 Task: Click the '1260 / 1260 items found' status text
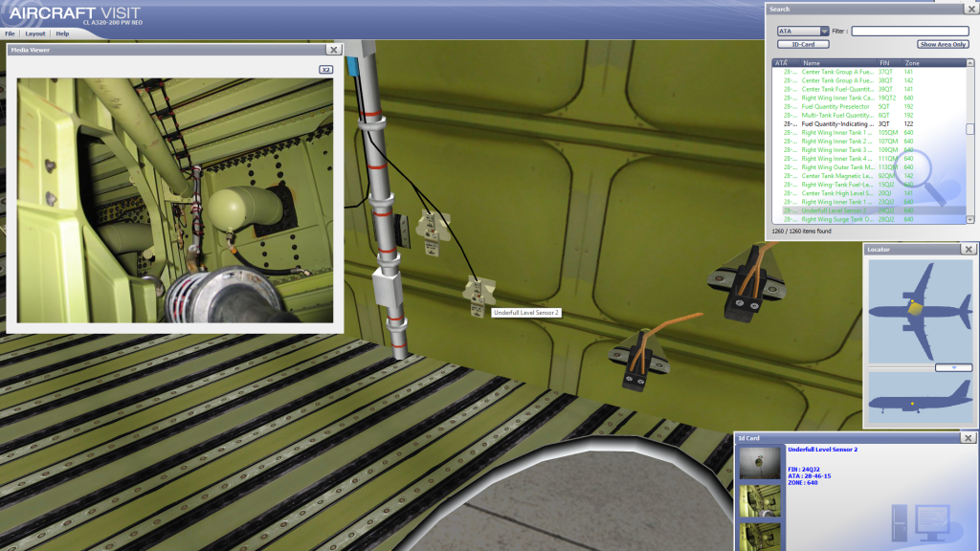click(x=801, y=231)
